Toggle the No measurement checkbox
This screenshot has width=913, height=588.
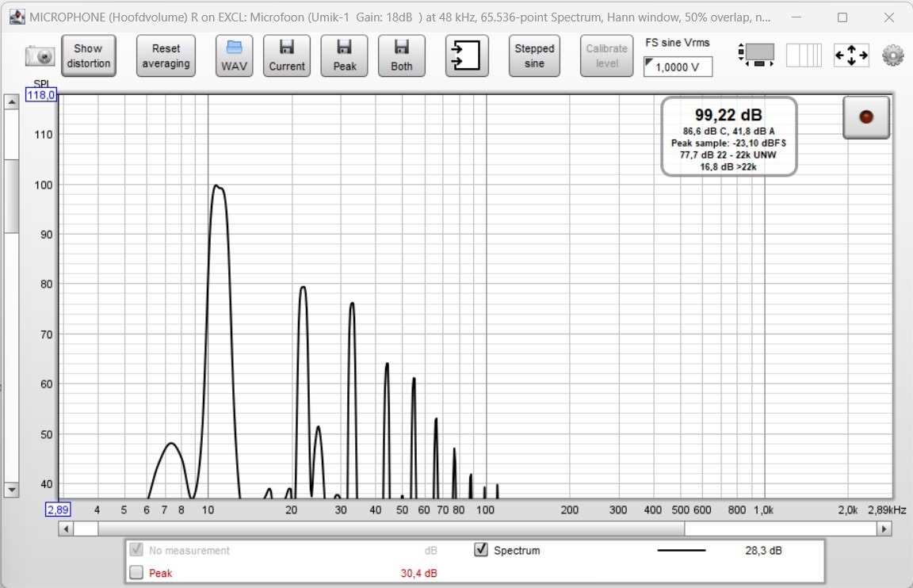(136, 550)
